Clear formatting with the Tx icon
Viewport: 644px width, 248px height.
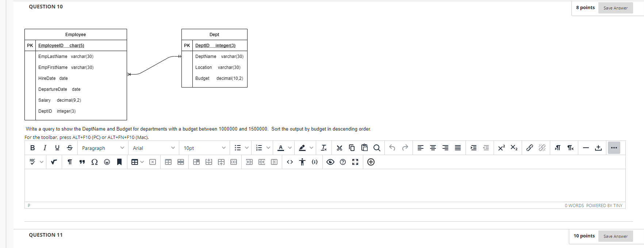point(324,148)
